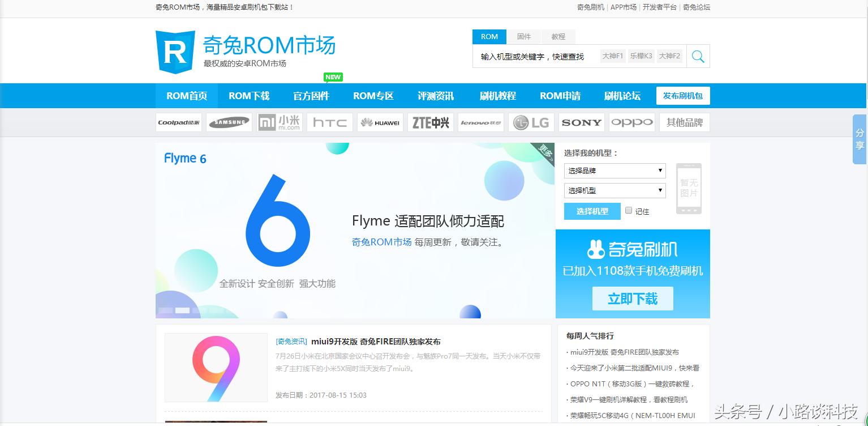Open the 大神F1 hot search link
Viewport: 868px width, 426px height.
coord(612,56)
